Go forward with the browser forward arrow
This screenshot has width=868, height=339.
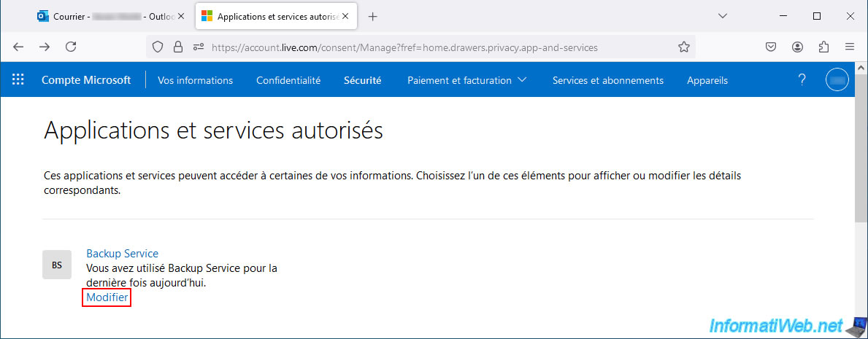click(x=45, y=47)
